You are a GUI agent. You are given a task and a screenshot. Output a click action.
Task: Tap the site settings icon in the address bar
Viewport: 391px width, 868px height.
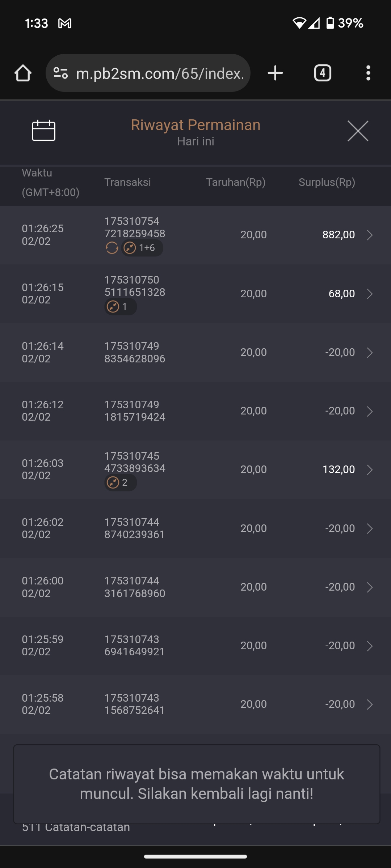60,73
